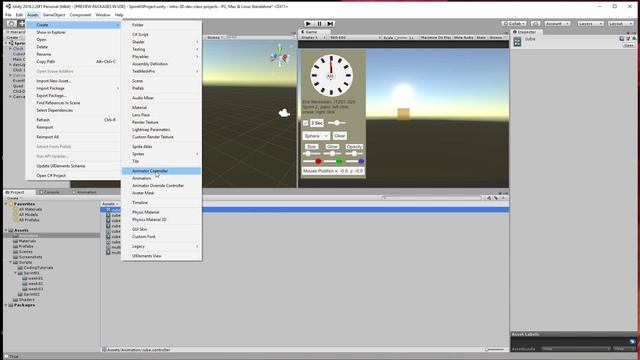Click the Clear button in Game view

pyautogui.click(x=340, y=136)
